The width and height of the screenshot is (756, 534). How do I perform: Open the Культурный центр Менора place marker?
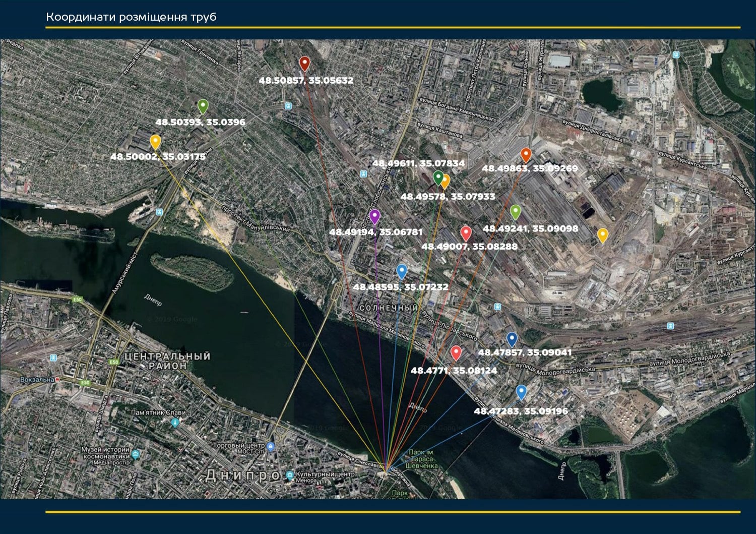289,475
